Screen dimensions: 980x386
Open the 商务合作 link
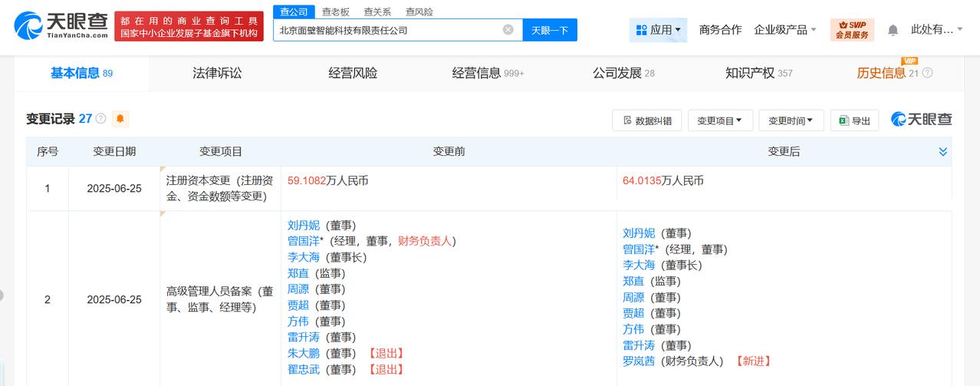click(x=720, y=30)
